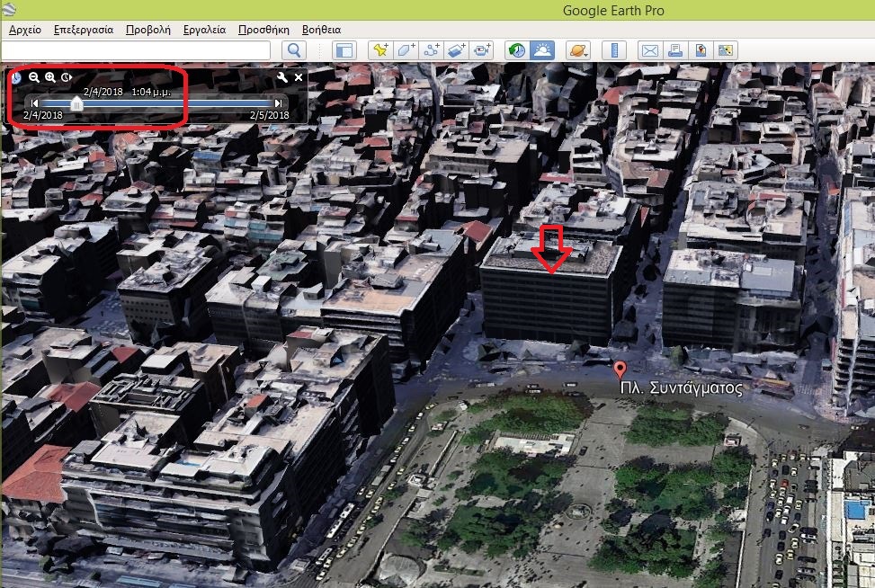Click the 1:04 μ.μ. current time text
Screen dimensions: 875x588
pyautogui.click(x=151, y=92)
